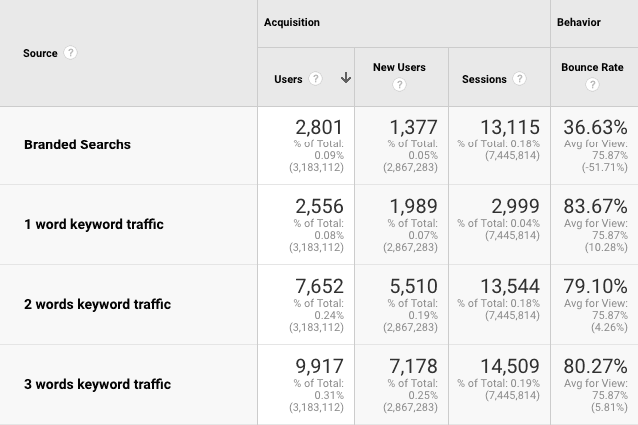Toggle the descending sort arrow beside Users
The height and width of the screenshot is (425, 638).
[346, 79]
